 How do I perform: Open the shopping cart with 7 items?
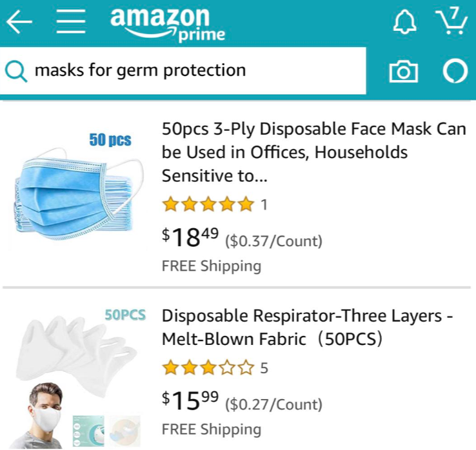tap(451, 21)
